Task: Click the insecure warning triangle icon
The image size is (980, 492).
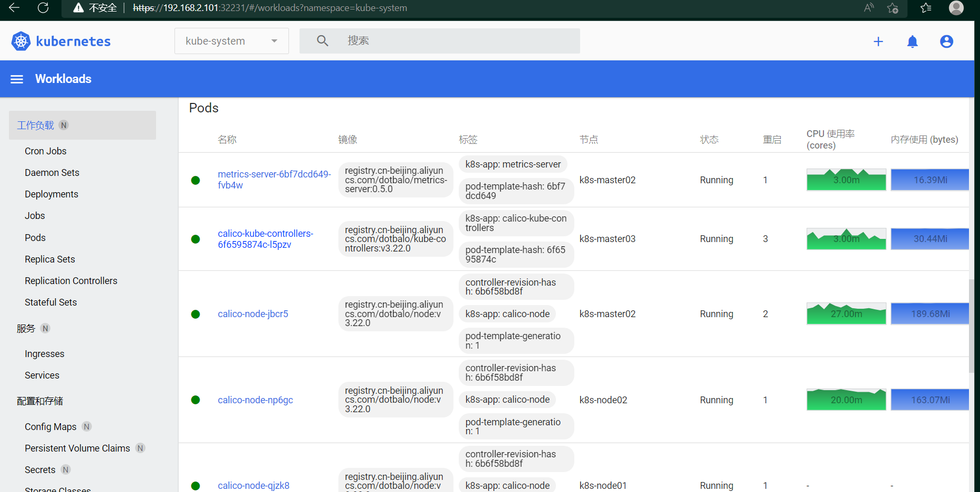Action: [78, 8]
